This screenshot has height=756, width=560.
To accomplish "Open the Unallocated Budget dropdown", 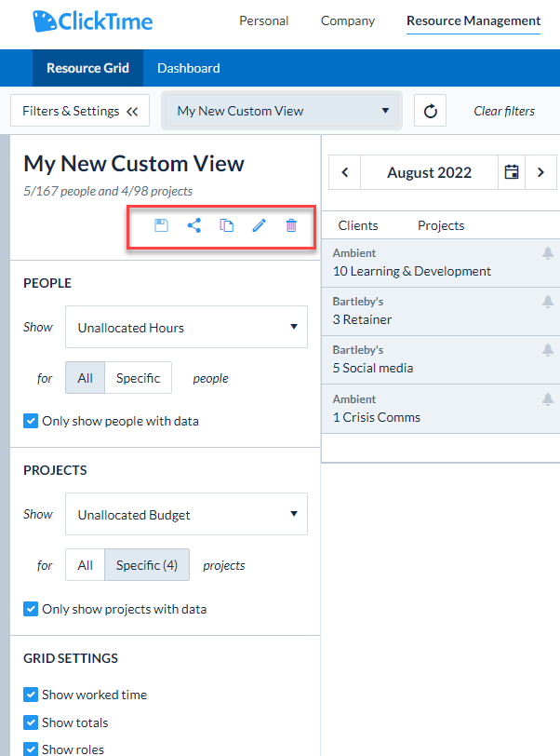I will coord(186,514).
